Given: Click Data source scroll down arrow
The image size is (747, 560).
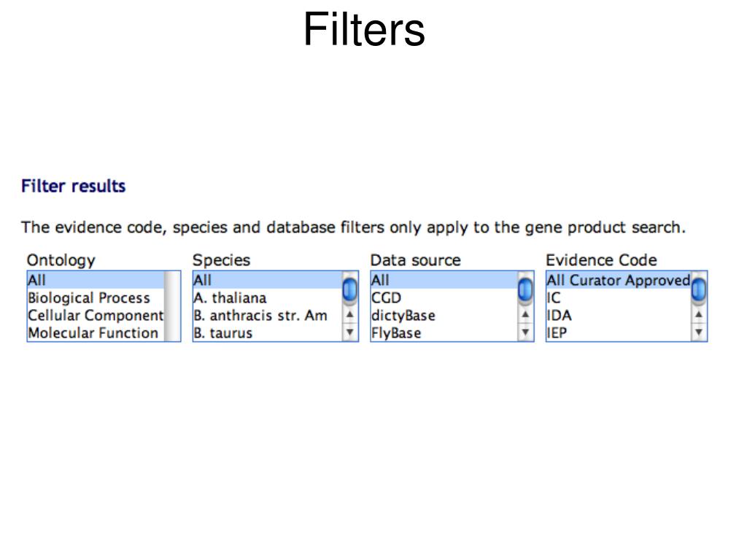Looking at the screenshot, I should (525, 332).
